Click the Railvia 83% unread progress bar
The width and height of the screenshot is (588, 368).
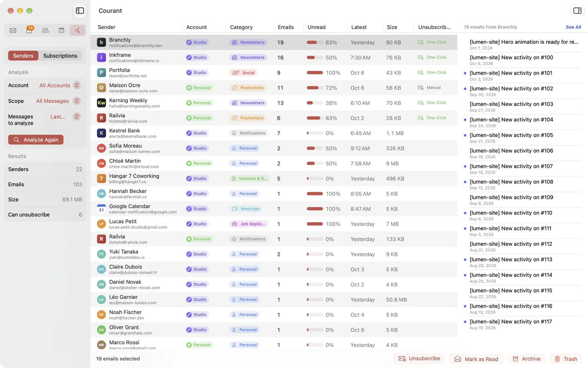click(315, 118)
